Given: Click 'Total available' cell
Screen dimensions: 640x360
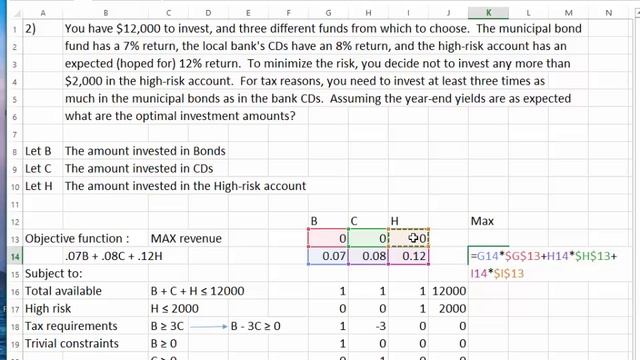Looking at the screenshot, I should point(63,291).
